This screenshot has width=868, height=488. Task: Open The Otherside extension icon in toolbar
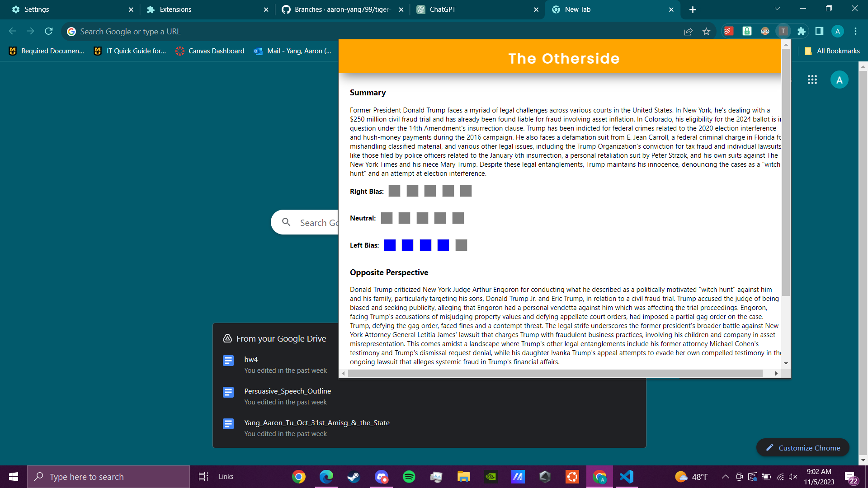(783, 31)
